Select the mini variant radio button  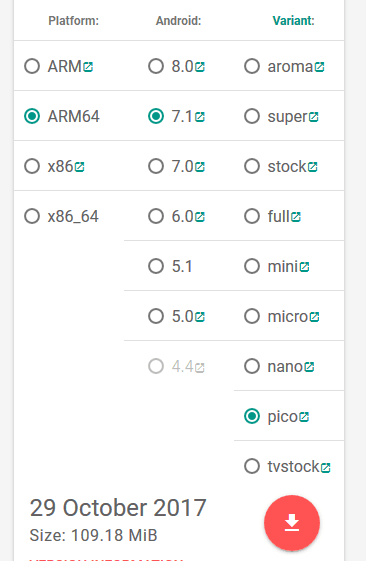[x=252, y=267]
